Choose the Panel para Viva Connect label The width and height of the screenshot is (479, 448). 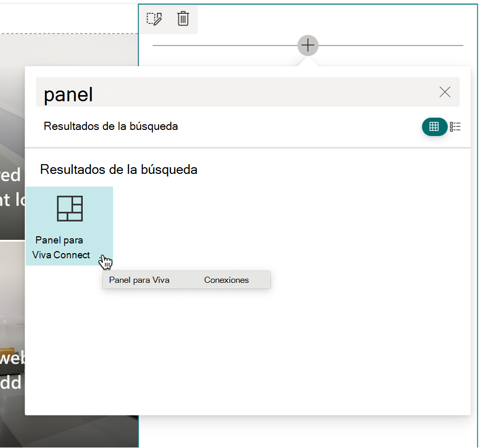tap(61, 248)
